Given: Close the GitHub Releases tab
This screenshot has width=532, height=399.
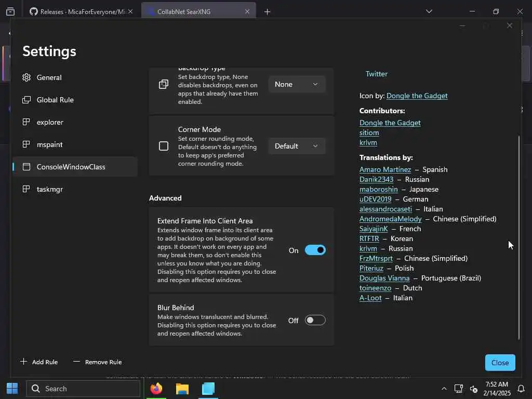Looking at the screenshot, I should 130,11.
